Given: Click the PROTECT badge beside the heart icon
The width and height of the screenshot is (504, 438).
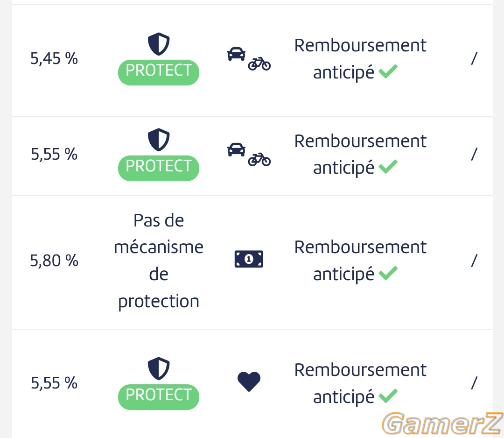Looking at the screenshot, I should (159, 397).
